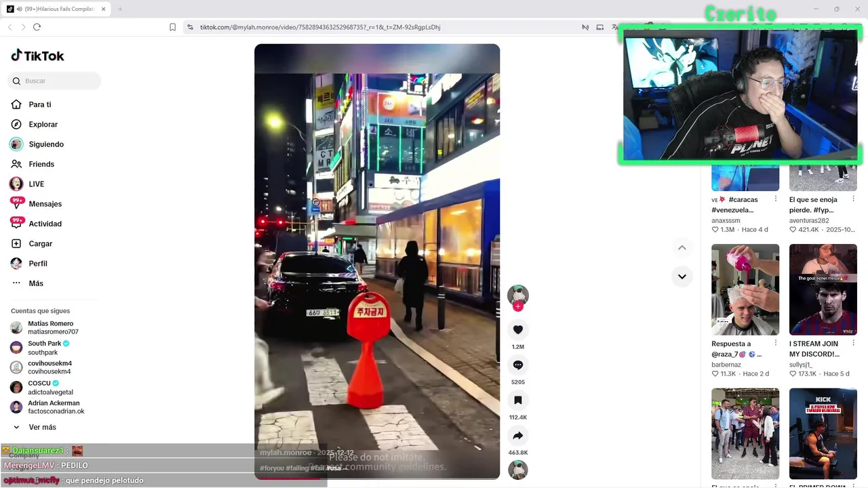Select the #caracas #venezuela video title
The width and height of the screenshot is (868, 488).
(x=734, y=205)
